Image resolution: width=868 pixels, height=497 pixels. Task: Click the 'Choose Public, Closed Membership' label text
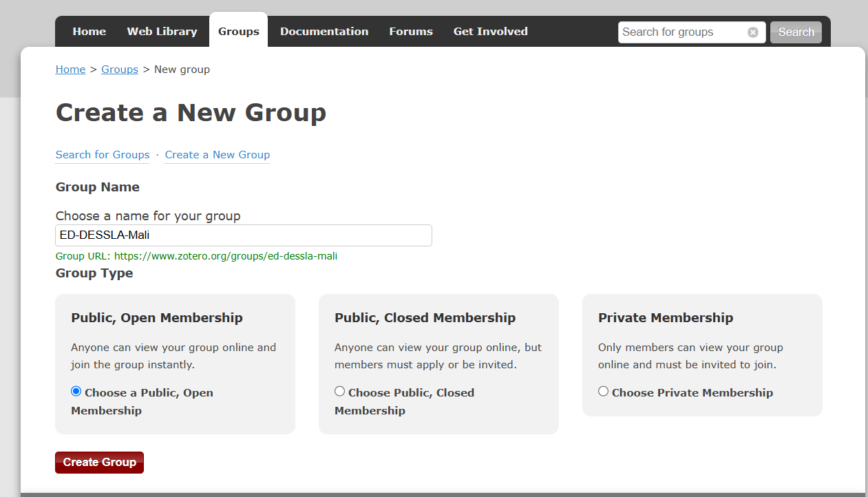411,393
